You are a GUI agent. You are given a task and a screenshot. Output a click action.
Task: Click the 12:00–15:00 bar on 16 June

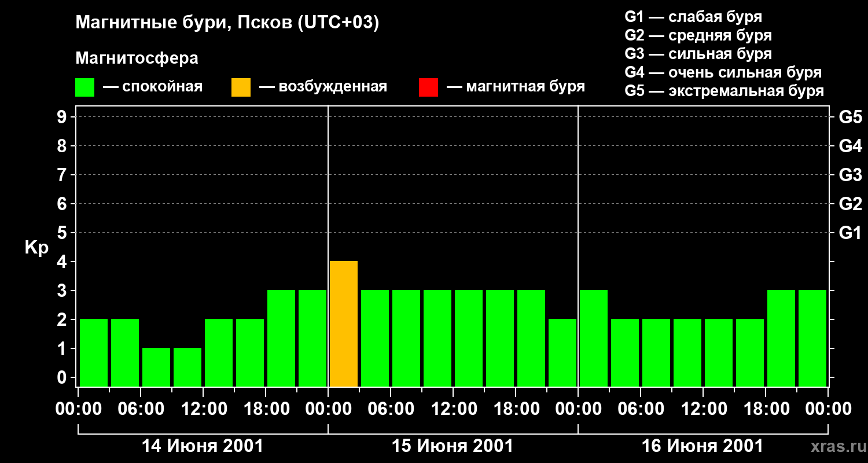pyautogui.click(x=719, y=352)
